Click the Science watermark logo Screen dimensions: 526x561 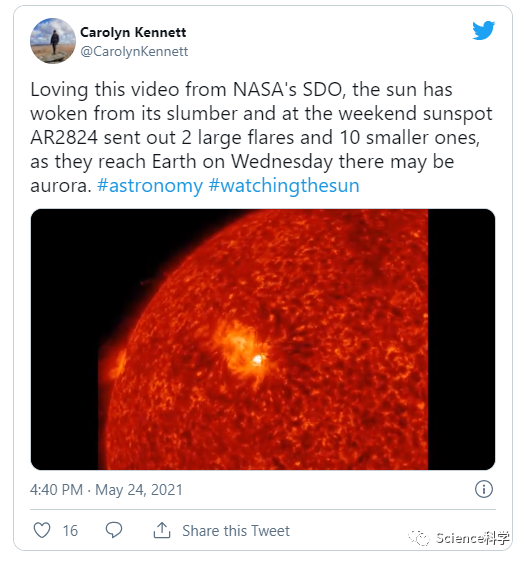pyautogui.click(x=419, y=537)
